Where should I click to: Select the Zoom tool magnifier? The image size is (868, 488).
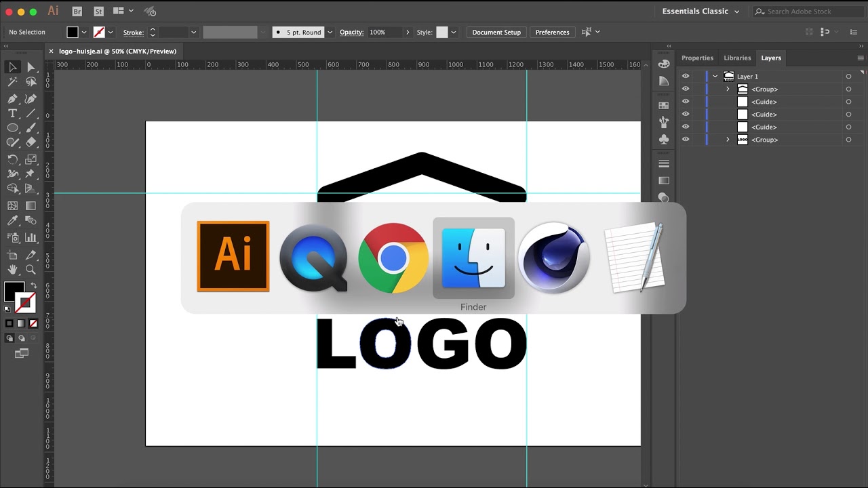(x=31, y=270)
